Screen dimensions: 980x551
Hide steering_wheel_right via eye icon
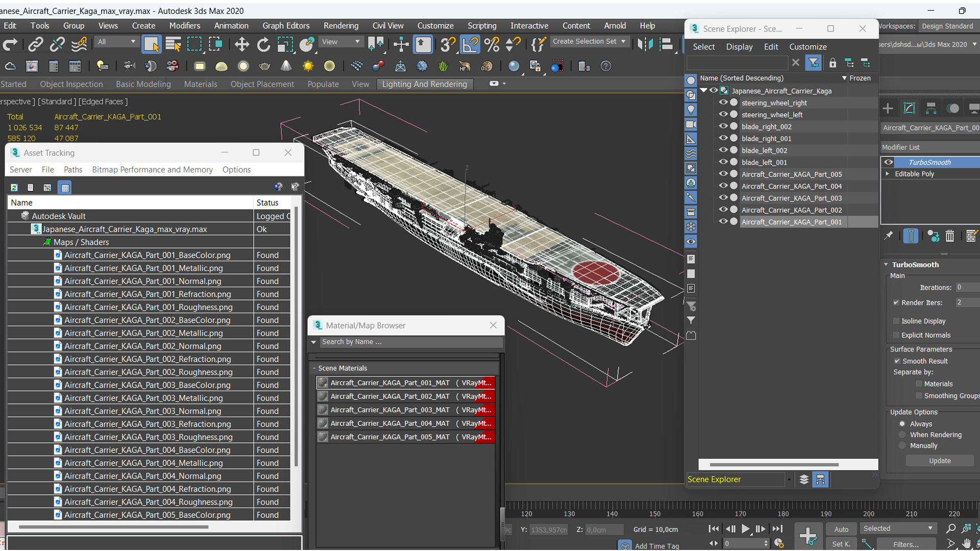[x=723, y=103]
